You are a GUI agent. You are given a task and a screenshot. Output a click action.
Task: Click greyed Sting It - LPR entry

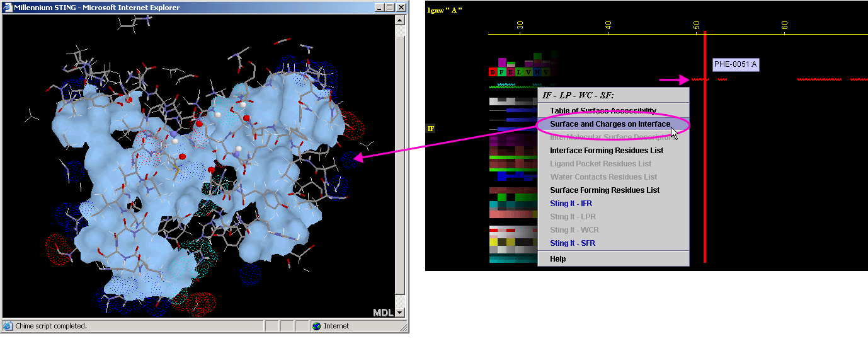point(571,217)
